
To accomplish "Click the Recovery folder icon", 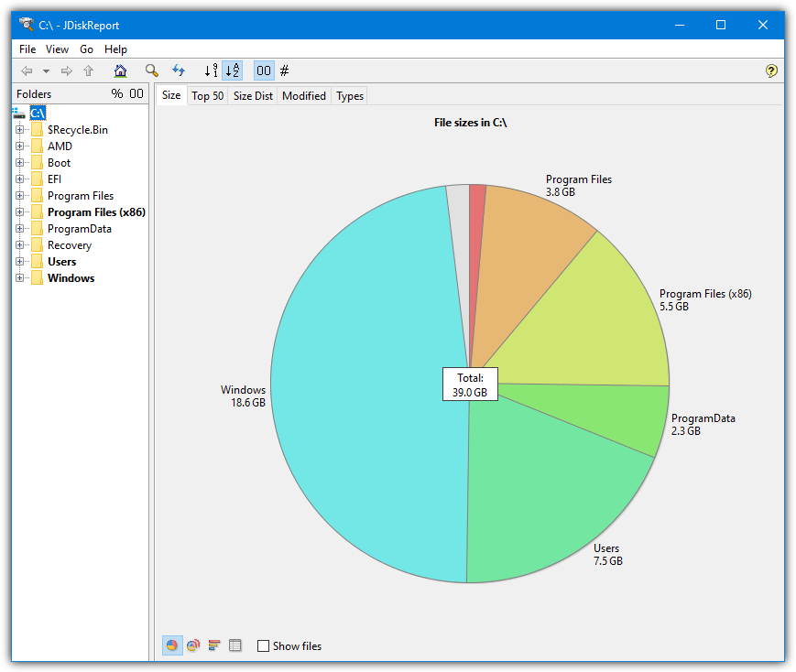I will 37,245.
